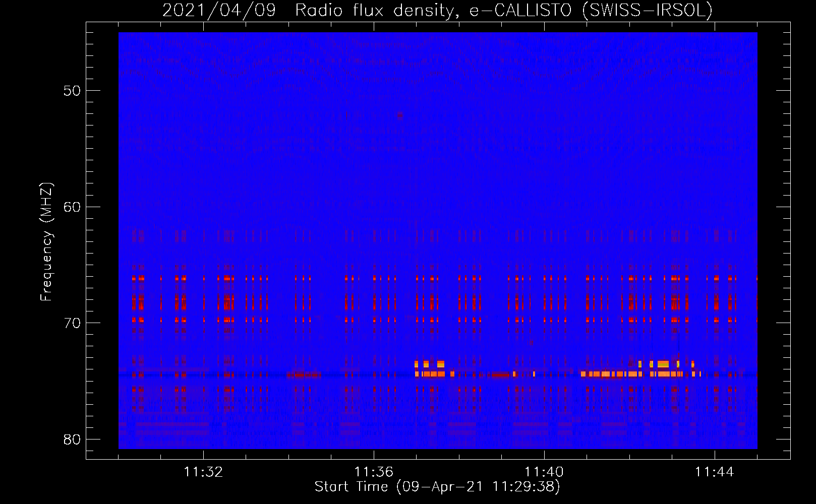Viewport: 816px width, 504px height.
Task: Click the y-axis tick label '60'
Action: (72, 207)
